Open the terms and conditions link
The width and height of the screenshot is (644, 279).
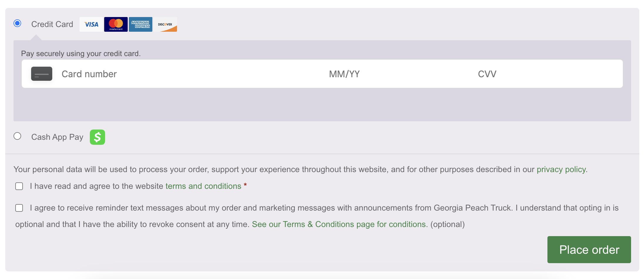click(203, 186)
